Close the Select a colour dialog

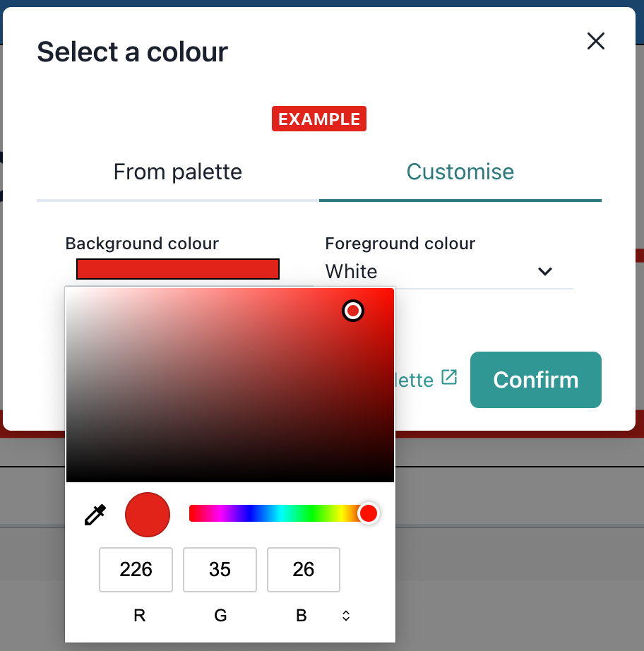[595, 41]
